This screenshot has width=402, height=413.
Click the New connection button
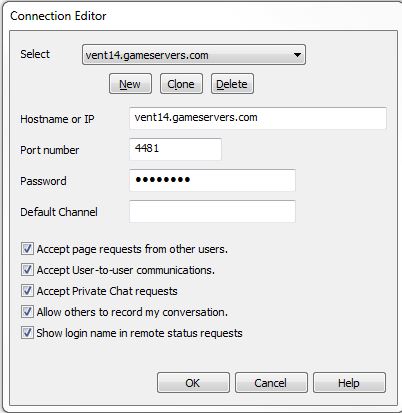click(x=130, y=84)
